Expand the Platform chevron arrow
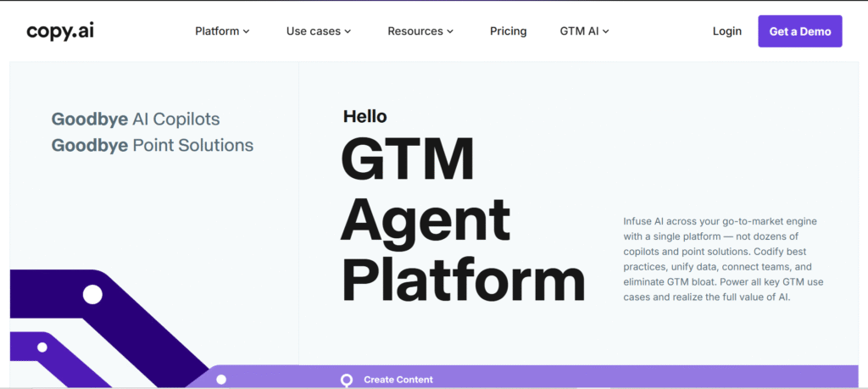The height and width of the screenshot is (389, 868). (x=247, y=32)
